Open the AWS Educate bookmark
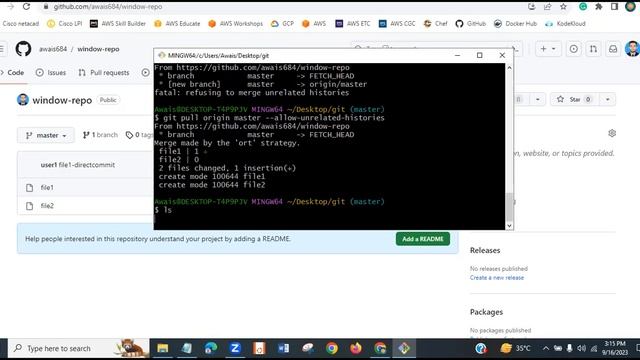640x360 pixels. click(x=177, y=24)
